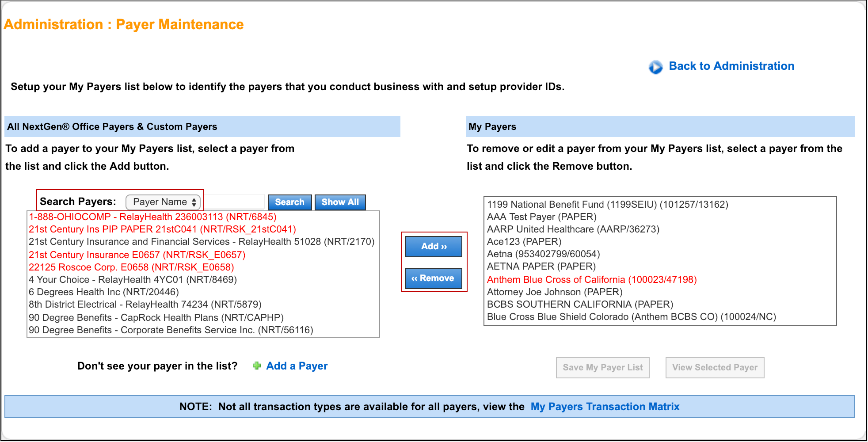
Task: Select BCBS SOUTHERN CALIFORNIA (PAPER) payer
Action: point(660,305)
